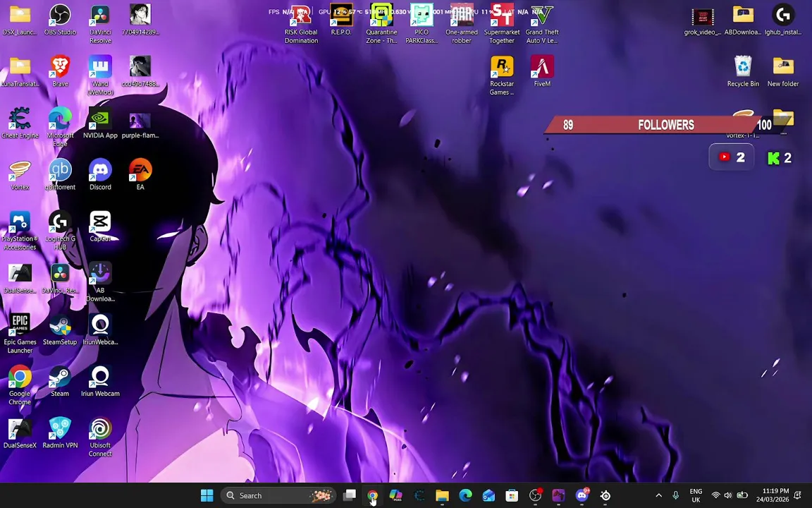Open the R.E.P.O. game shortcut
Viewport: 812px width, 508px height.
coord(341,20)
